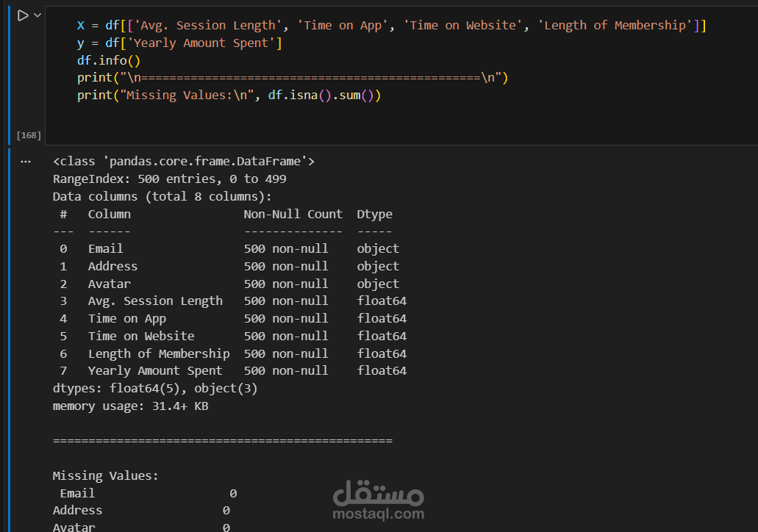Click the Yearly Amount Spent info row

(x=154, y=371)
